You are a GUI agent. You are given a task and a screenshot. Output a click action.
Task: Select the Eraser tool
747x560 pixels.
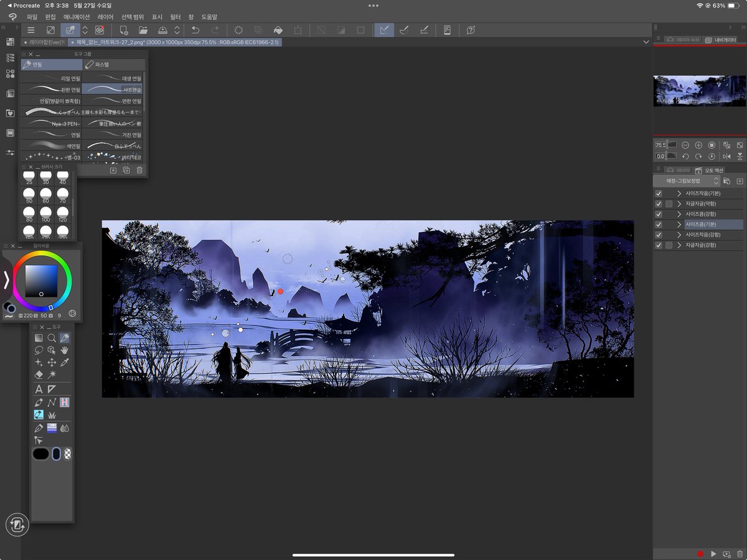click(39, 375)
